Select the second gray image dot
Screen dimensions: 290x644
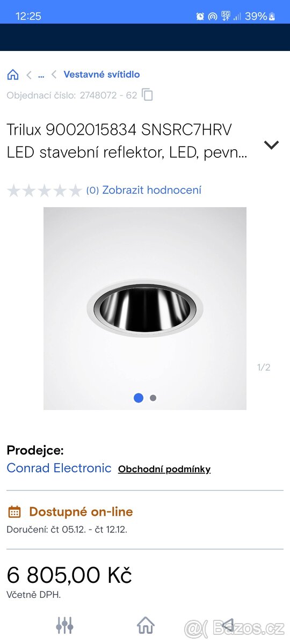tap(153, 398)
